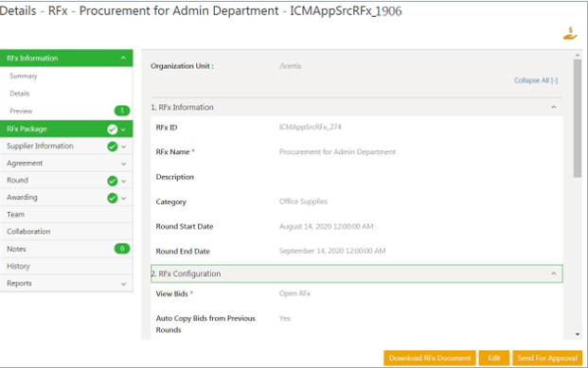Screen dimensions: 588x368
Task: Click the RFx ID value ICMAppSrcRFx_274
Action: (311, 127)
